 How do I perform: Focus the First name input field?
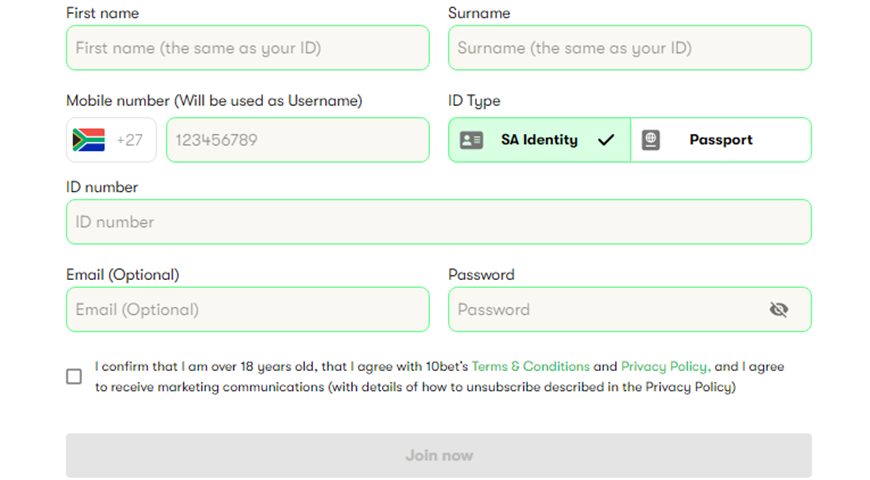pos(248,48)
